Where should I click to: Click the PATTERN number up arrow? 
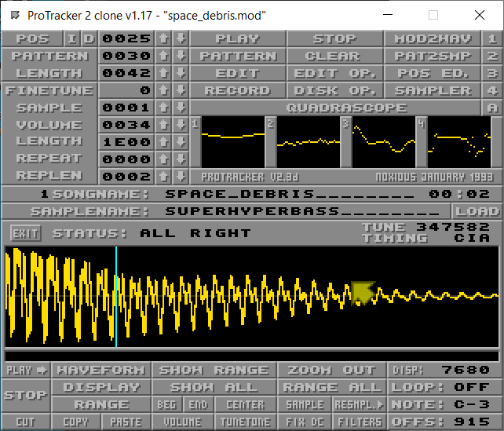click(x=163, y=56)
